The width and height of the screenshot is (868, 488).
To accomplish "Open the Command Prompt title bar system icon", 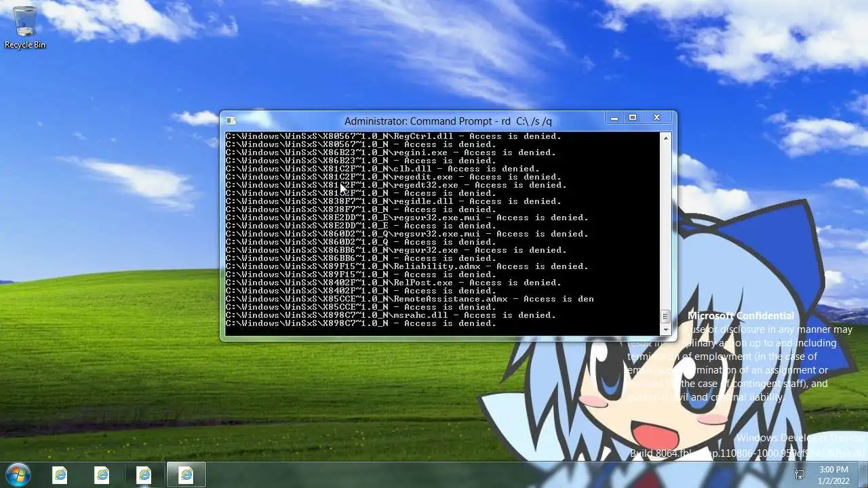I will pyautogui.click(x=231, y=121).
